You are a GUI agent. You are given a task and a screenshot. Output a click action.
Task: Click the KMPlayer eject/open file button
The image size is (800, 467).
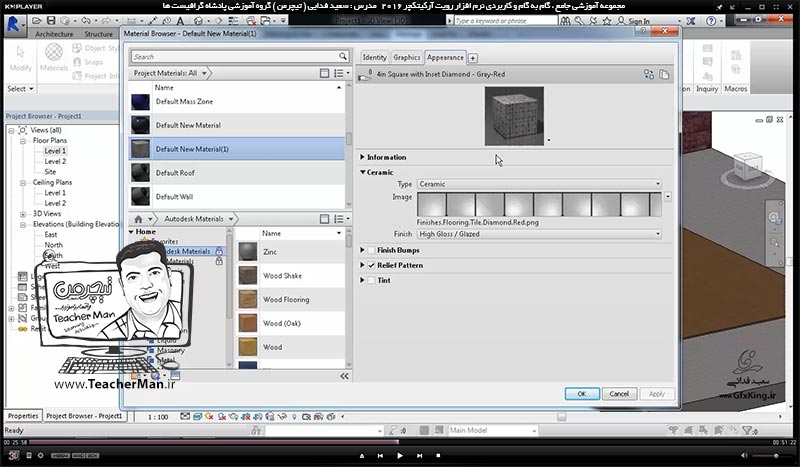(x=362, y=455)
